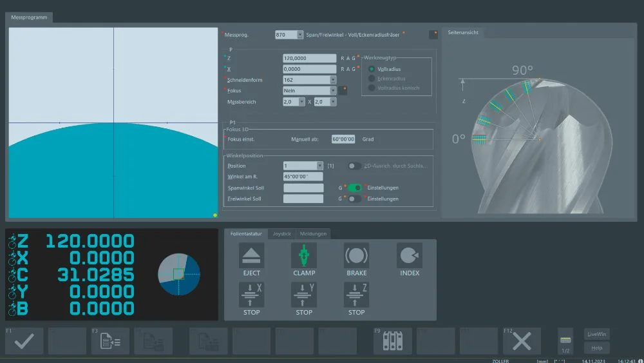Cancel with the F12 X icon
This screenshot has height=363, width=644.
(522, 341)
